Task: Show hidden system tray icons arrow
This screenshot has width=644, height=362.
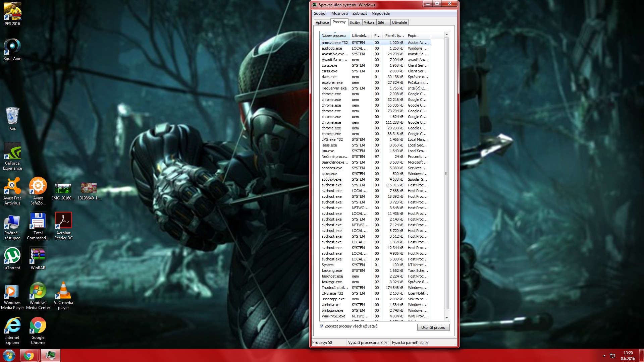Action: 604,356
